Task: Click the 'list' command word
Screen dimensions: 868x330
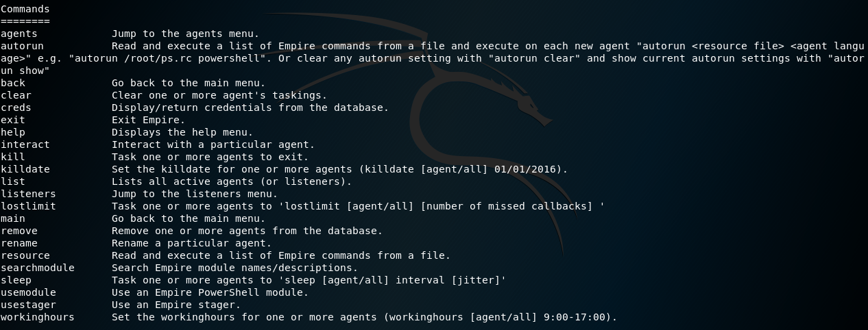Action: click(13, 181)
